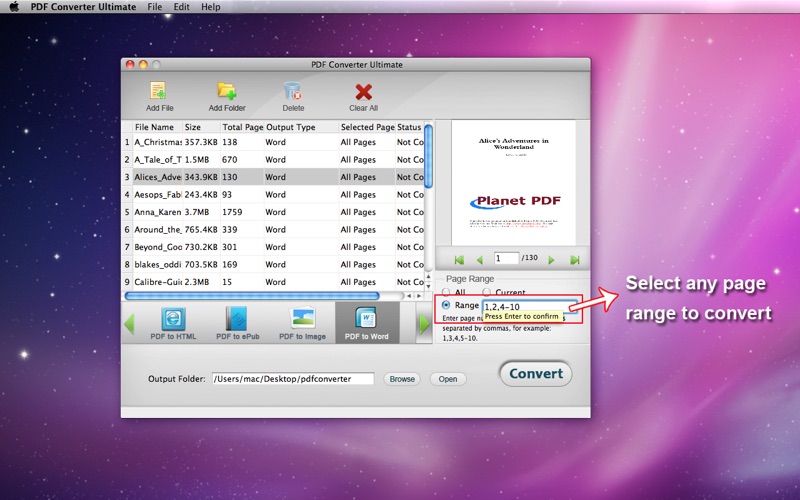Image resolution: width=800 pixels, height=500 pixels.
Task: Click the horizontal scrollbar under the file list
Action: tap(252, 296)
